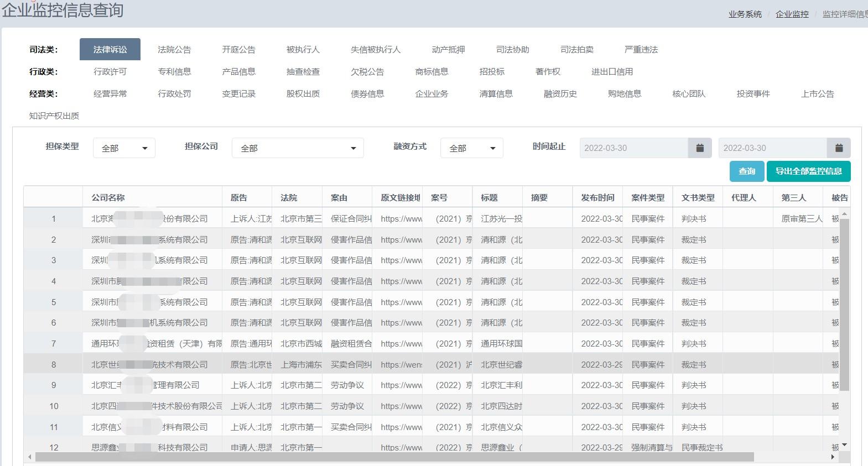Click the horizontal scrollbar right arrow

click(x=833, y=457)
